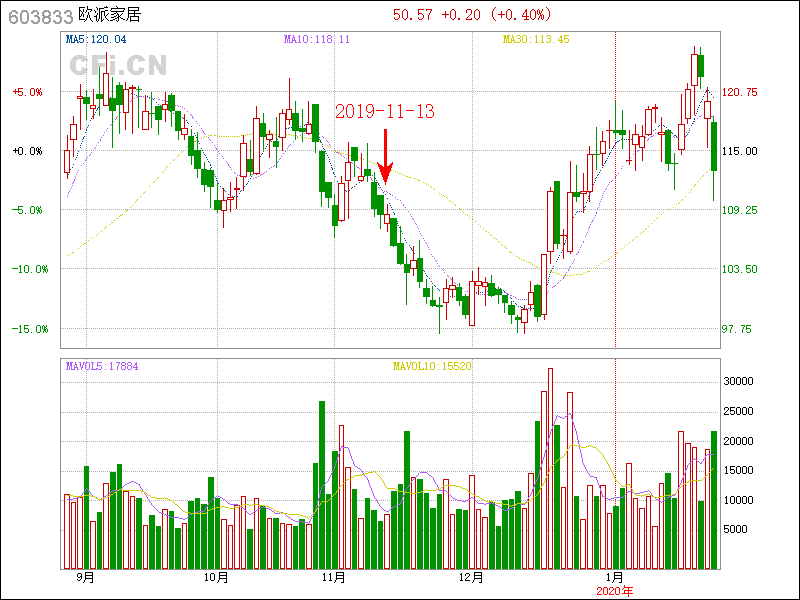Click the 25000 volume axis label

coord(738,411)
